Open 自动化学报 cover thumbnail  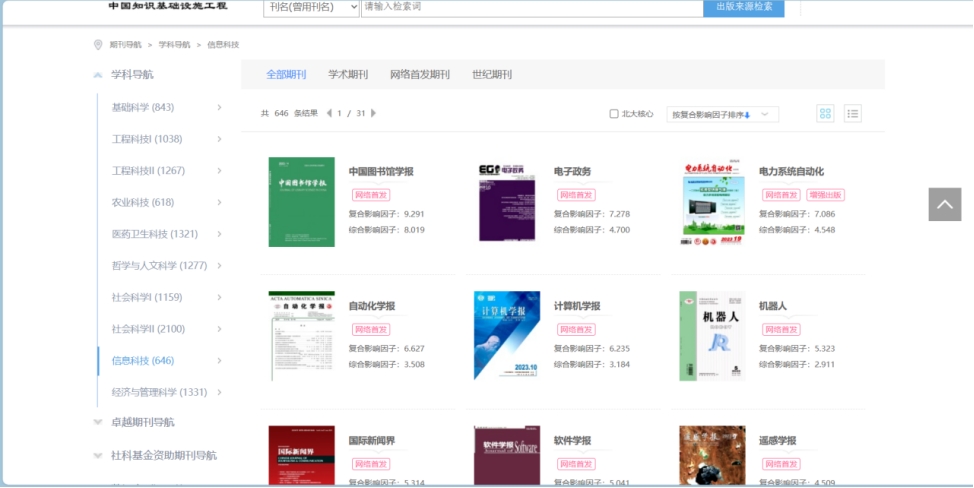coord(302,336)
